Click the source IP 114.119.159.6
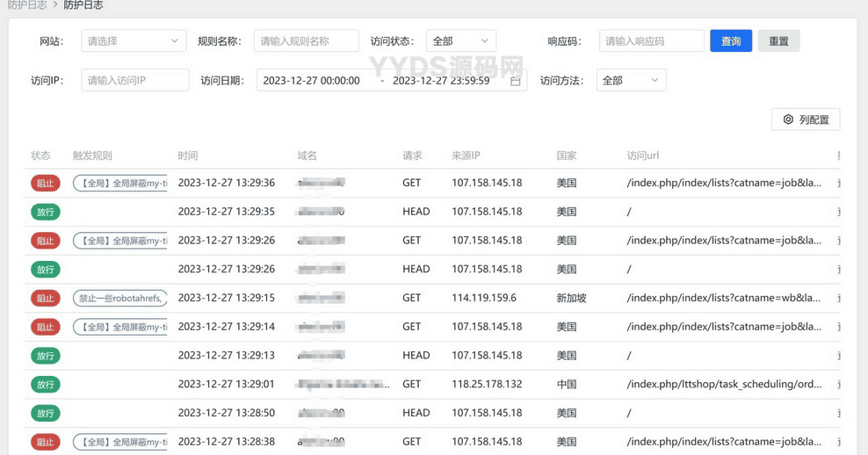868x455 pixels. (484, 298)
